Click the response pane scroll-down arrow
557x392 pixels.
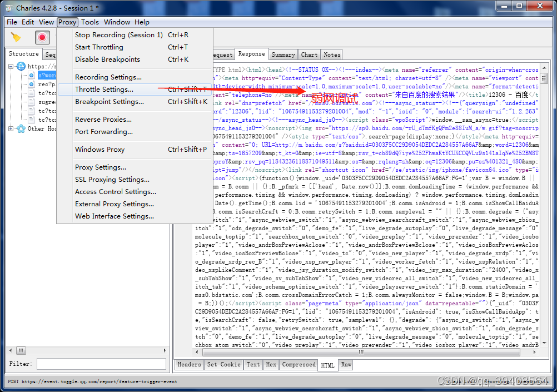(x=544, y=344)
